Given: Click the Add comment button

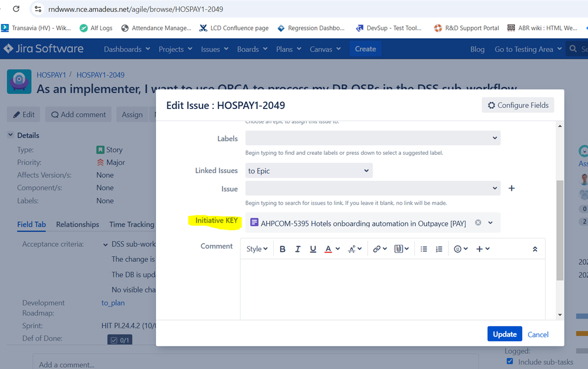Looking at the screenshot, I should (78, 115).
